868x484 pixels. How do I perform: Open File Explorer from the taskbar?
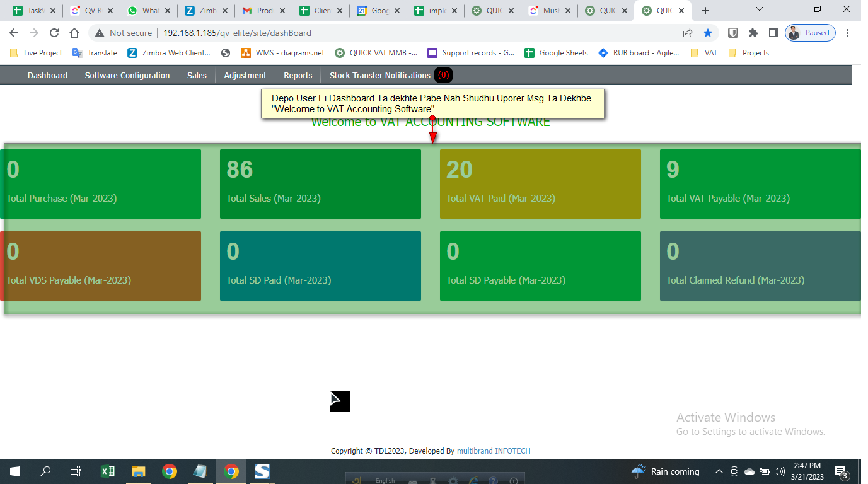coord(138,471)
